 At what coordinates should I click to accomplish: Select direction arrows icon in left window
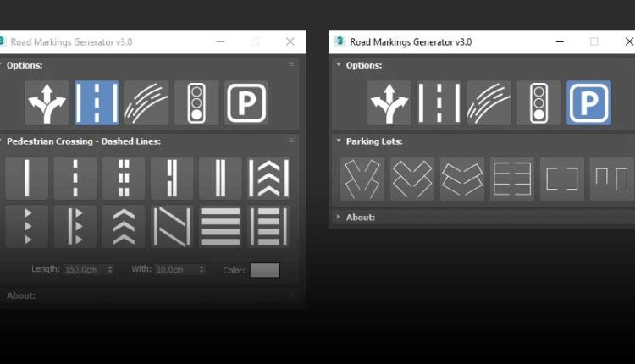(x=47, y=103)
